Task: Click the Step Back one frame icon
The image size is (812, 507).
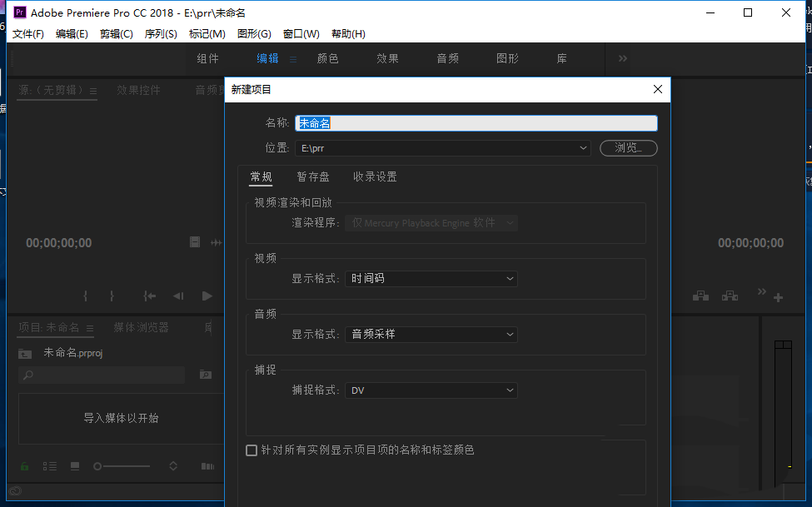Action: point(178,296)
